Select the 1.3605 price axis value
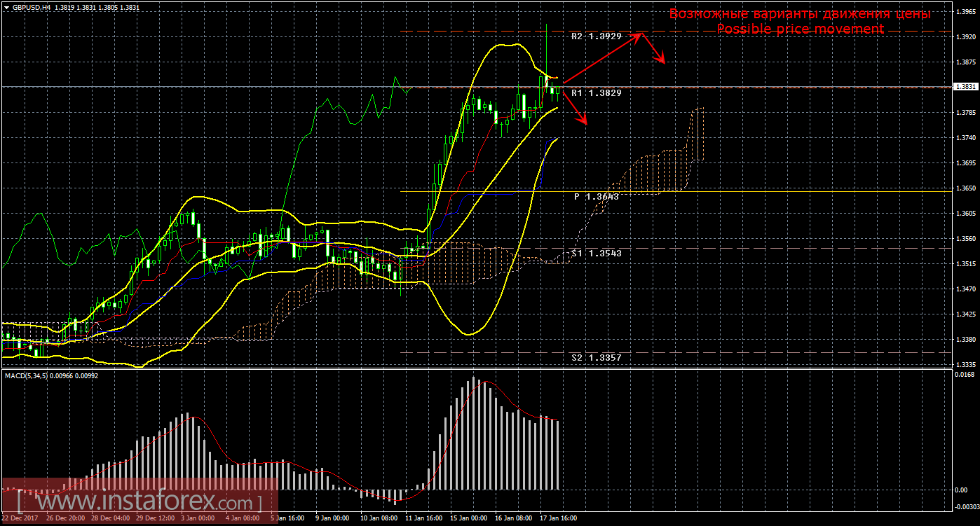The image size is (980, 526). pyautogui.click(x=965, y=213)
